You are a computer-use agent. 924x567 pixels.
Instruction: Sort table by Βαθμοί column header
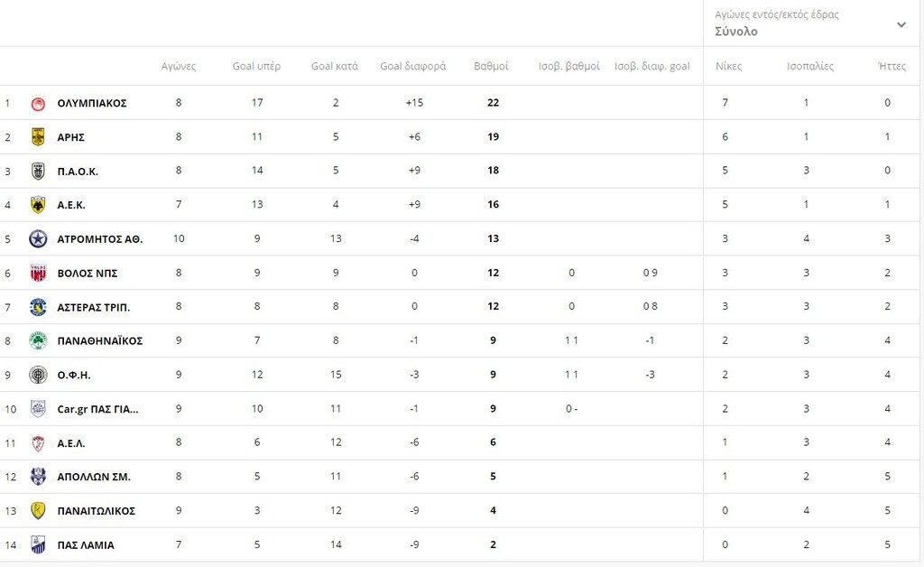(x=492, y=66)
